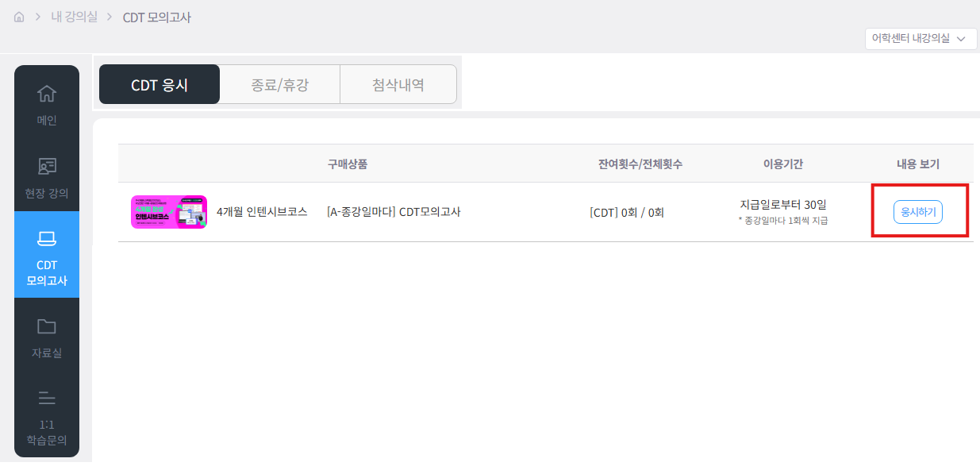This screenshot has width=980, height=470.
Task: Click the 인텐시브코스 course thumbnail image
Action: click(x=168, y=212)
